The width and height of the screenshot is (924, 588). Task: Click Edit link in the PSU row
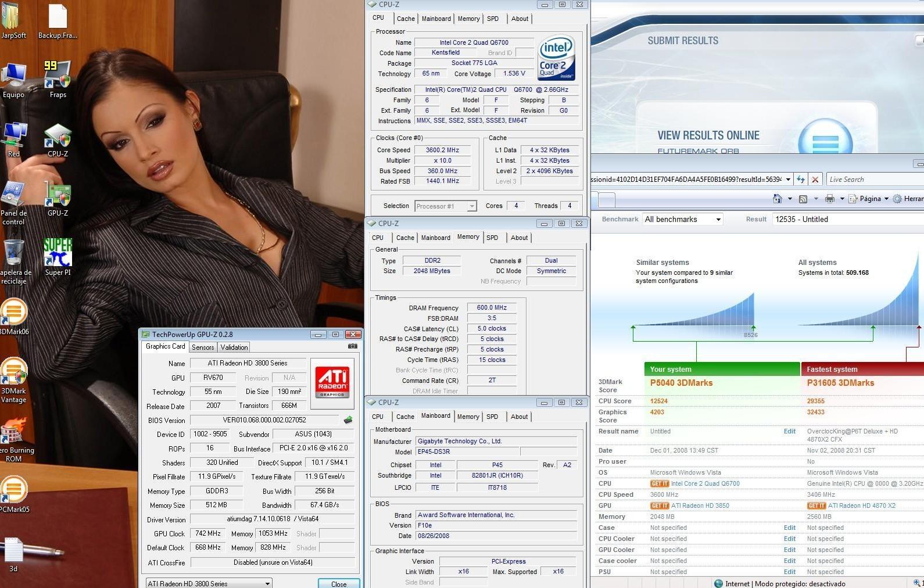789,572
